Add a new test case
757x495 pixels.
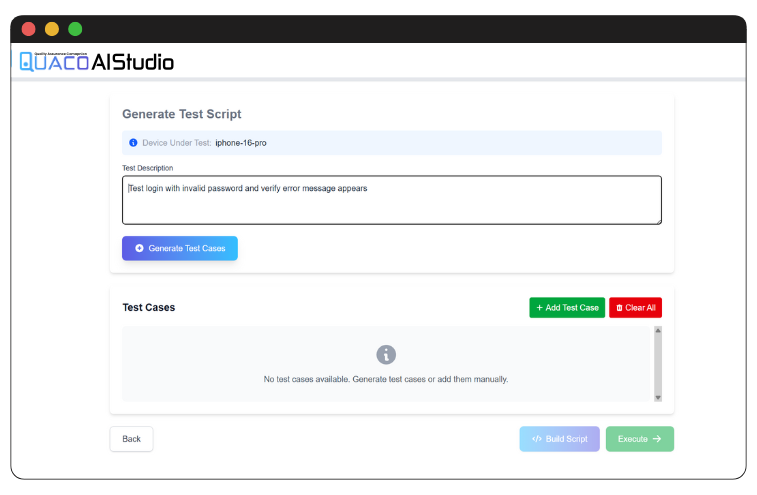(x=567, y=308)
